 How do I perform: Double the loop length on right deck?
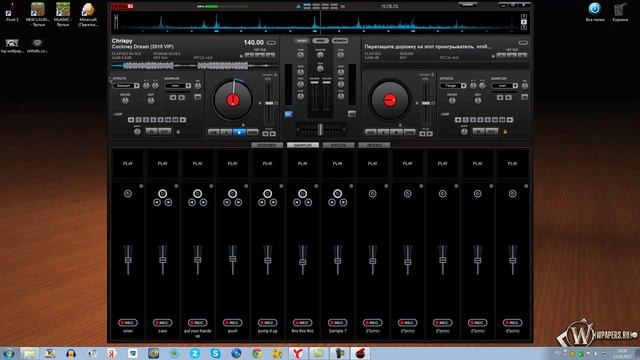[x=510, y=120]
